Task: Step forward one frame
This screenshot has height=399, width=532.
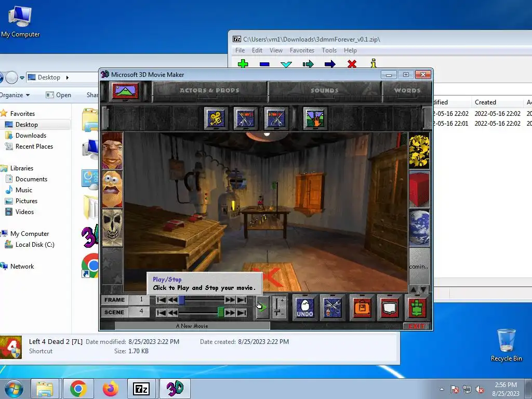Action: click(x=230, y=300)
